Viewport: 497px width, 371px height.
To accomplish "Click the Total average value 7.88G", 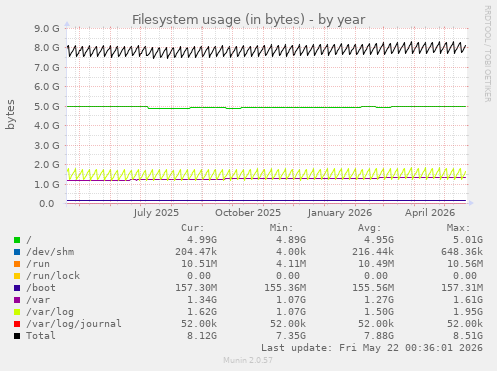I will point(379,336).
